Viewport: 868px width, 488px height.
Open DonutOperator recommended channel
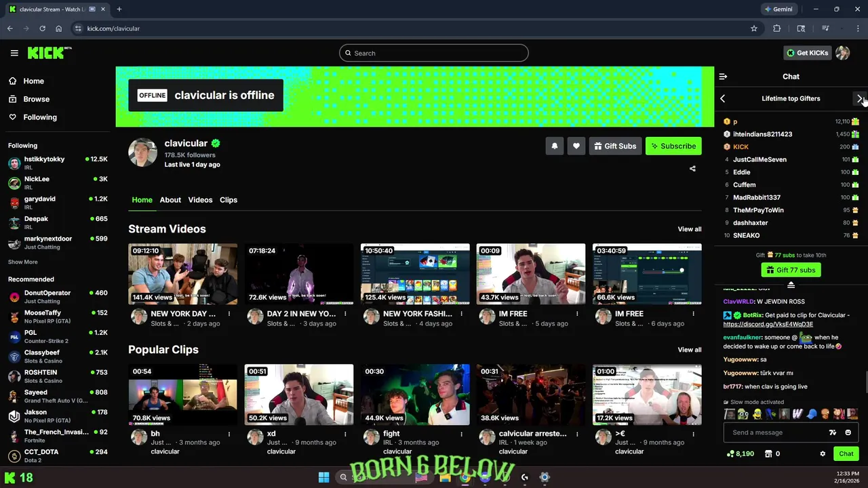coord(58,296)
